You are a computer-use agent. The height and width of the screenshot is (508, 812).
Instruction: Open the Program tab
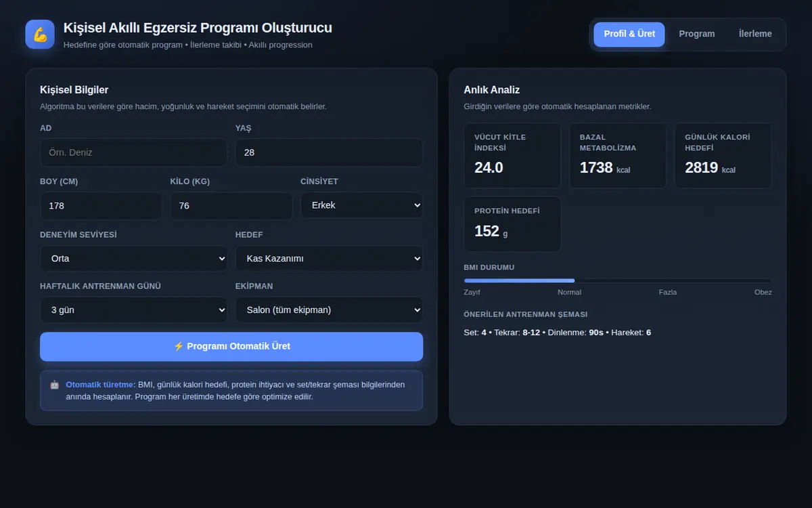tap(697, 34)
